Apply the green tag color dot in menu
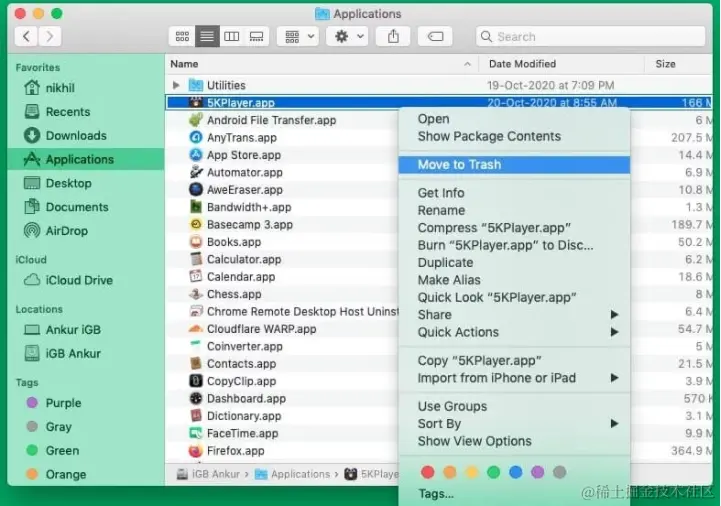This screenshot has height=506, width=721. (493, 472)
